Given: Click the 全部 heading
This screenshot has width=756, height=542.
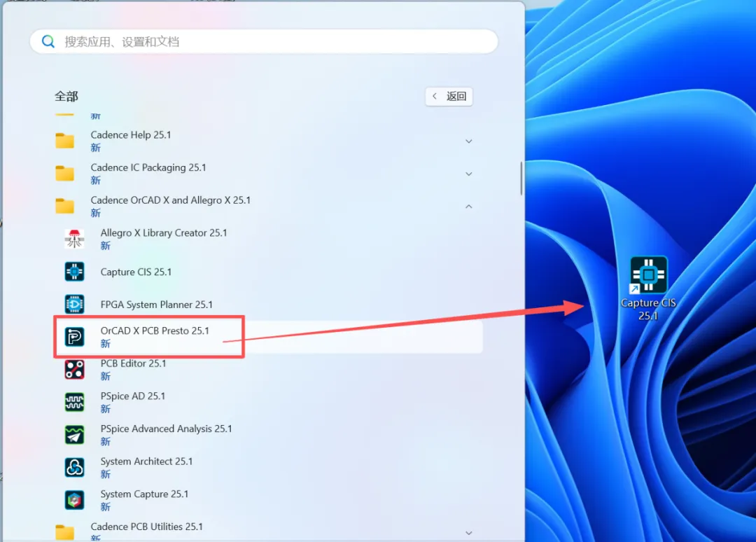Looking at the screenshot, I should 66,97.
